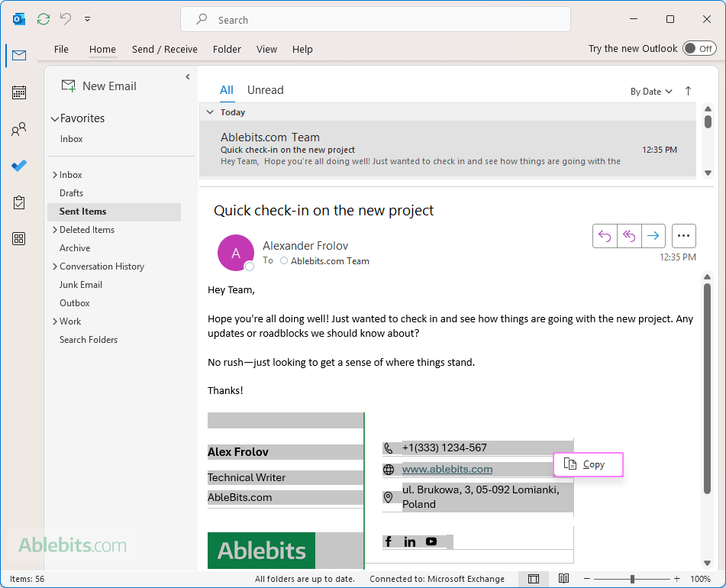Open the To Do checkmark icon
This screenshot has width=726, height=588.
(x=19, y=165)
